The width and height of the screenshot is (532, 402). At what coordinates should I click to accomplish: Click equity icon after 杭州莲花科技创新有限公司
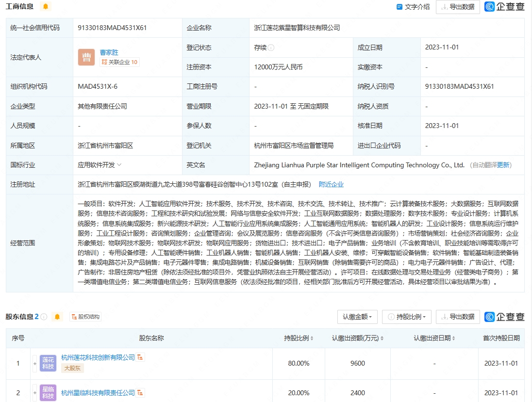pos(140,357)
